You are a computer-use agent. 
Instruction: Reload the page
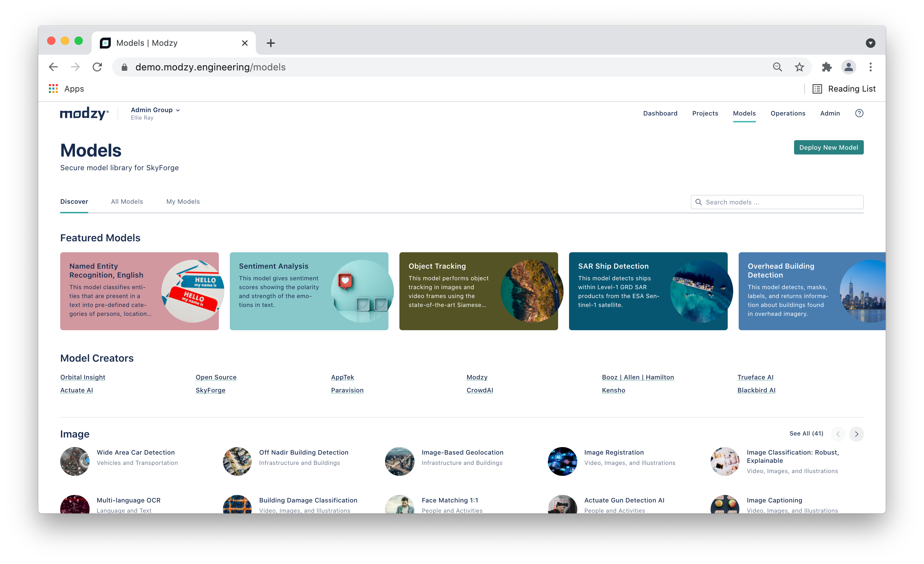click(x=97, y=67)
